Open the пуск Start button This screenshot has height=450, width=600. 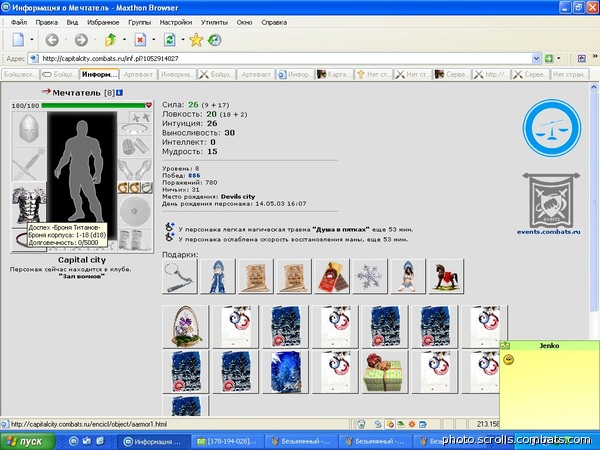[x=28, y=441]
